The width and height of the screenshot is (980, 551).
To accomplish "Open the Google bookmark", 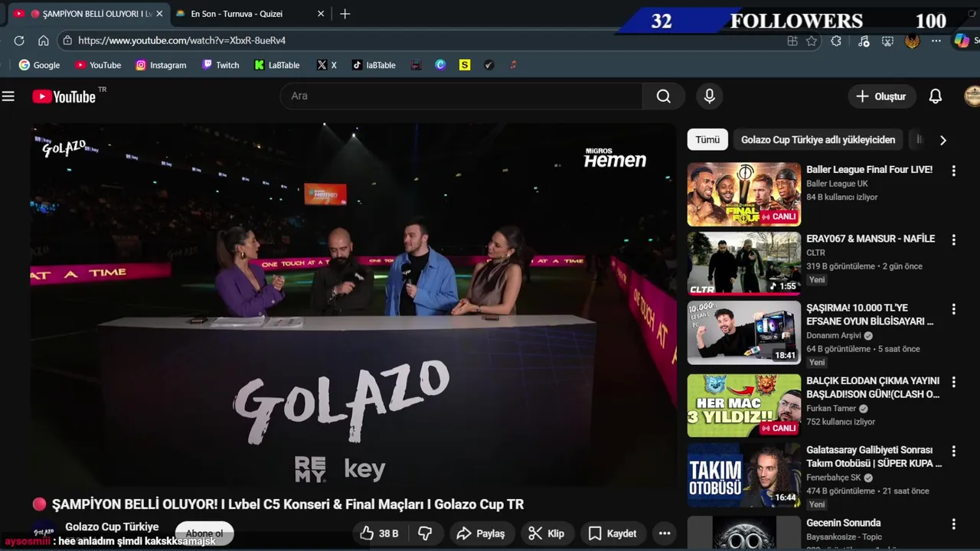I will [x=39, y=65].
